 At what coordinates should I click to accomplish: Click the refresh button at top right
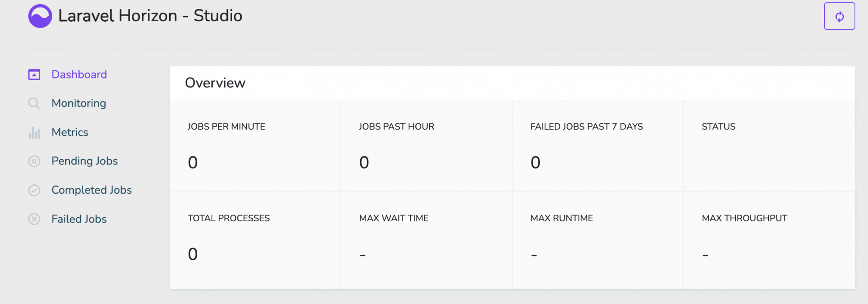(x=839, y=17)
